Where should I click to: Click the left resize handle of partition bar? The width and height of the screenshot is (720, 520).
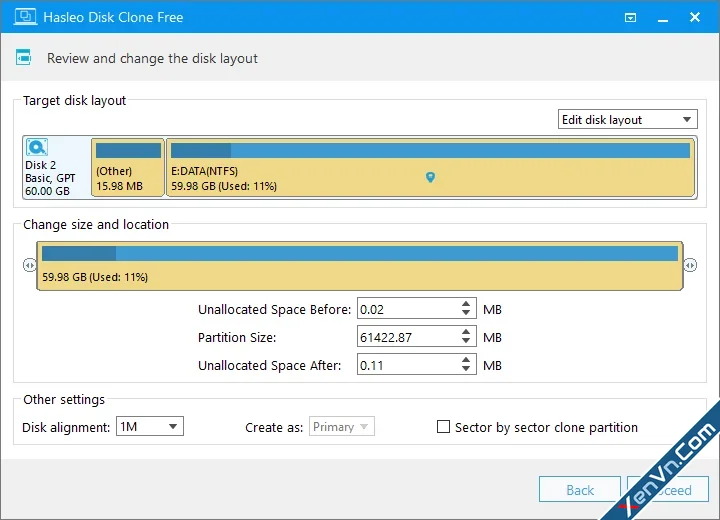click(x=29, y=265)
